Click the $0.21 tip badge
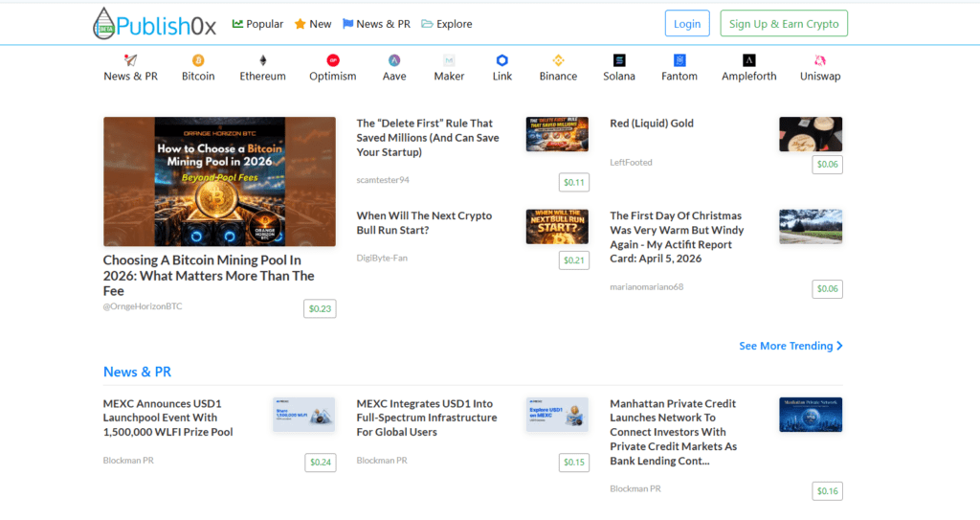 574,260
